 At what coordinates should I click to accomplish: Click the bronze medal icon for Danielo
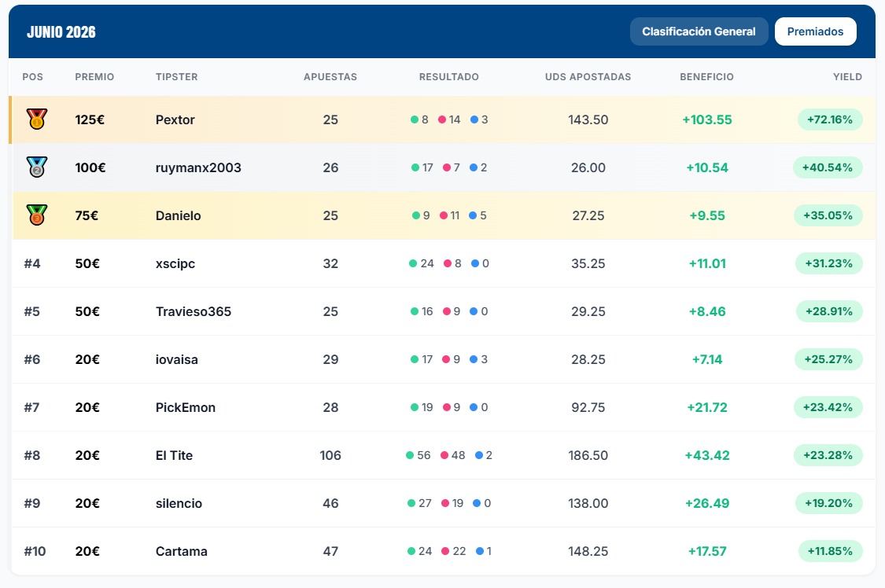tap(37, 215)
